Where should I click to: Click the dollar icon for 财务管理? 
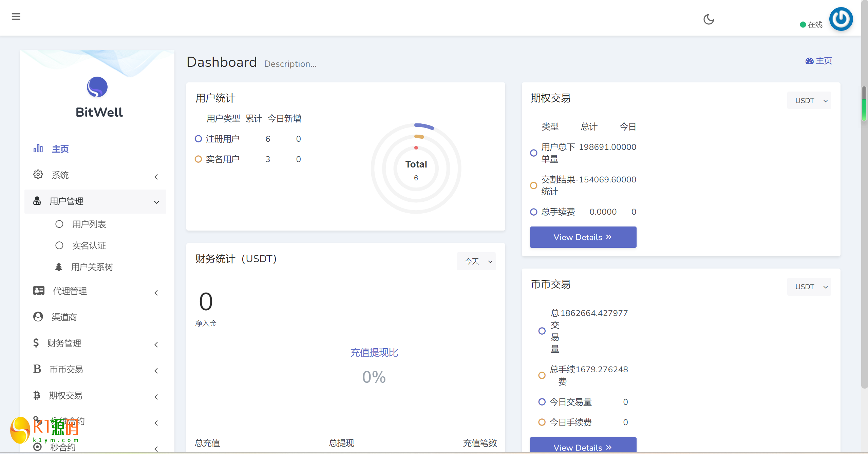click(x=36, y=343)
